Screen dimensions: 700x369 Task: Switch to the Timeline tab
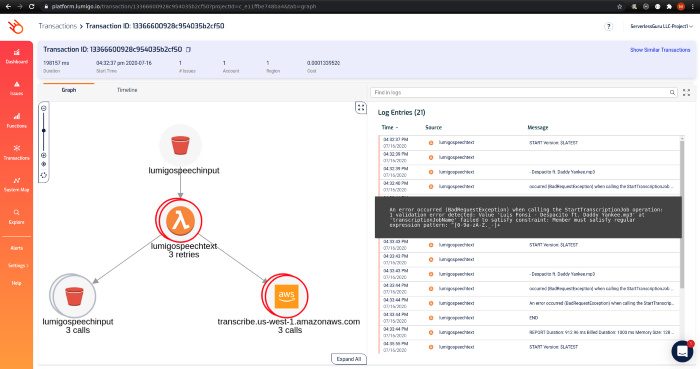click(x=127, y=90)
